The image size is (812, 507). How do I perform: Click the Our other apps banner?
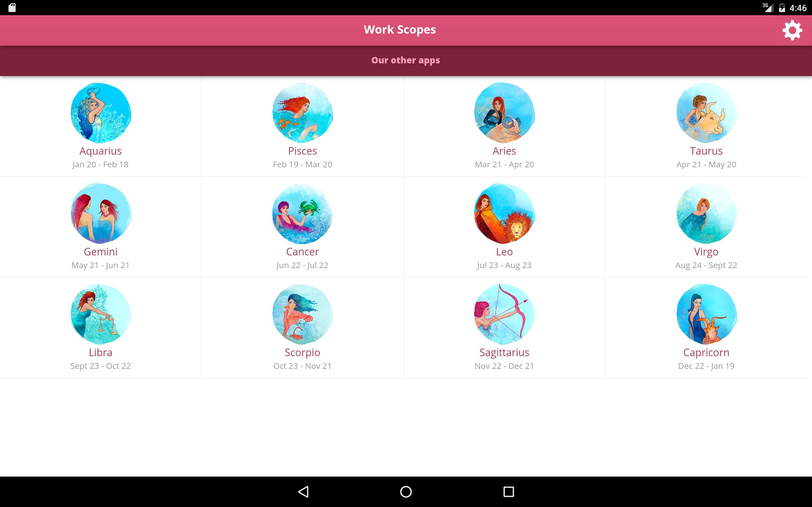pos(406,60)
